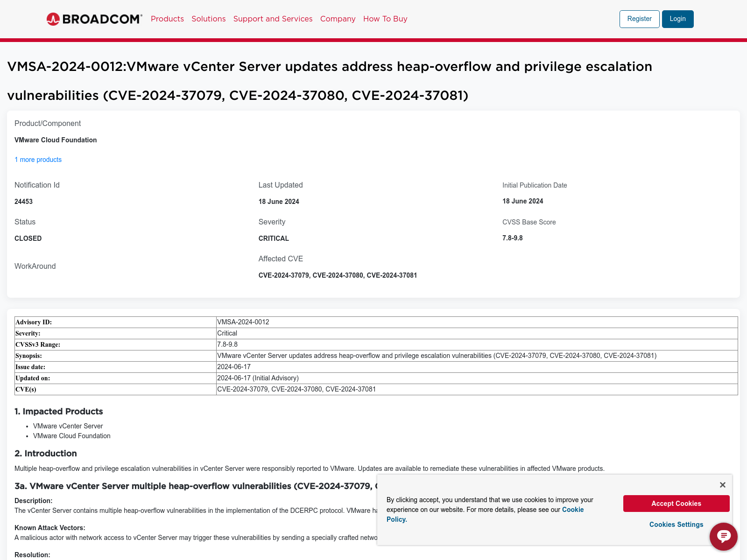Click the CVE(s) table row value
The height and width of the screenshot is (560, 747).
pos(477,389)
